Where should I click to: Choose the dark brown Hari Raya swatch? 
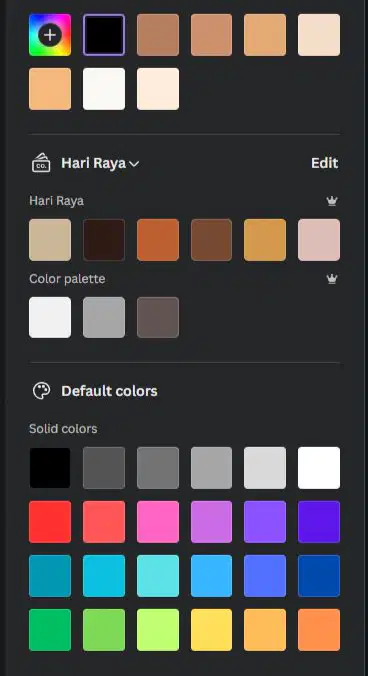(x=104, y=240)
